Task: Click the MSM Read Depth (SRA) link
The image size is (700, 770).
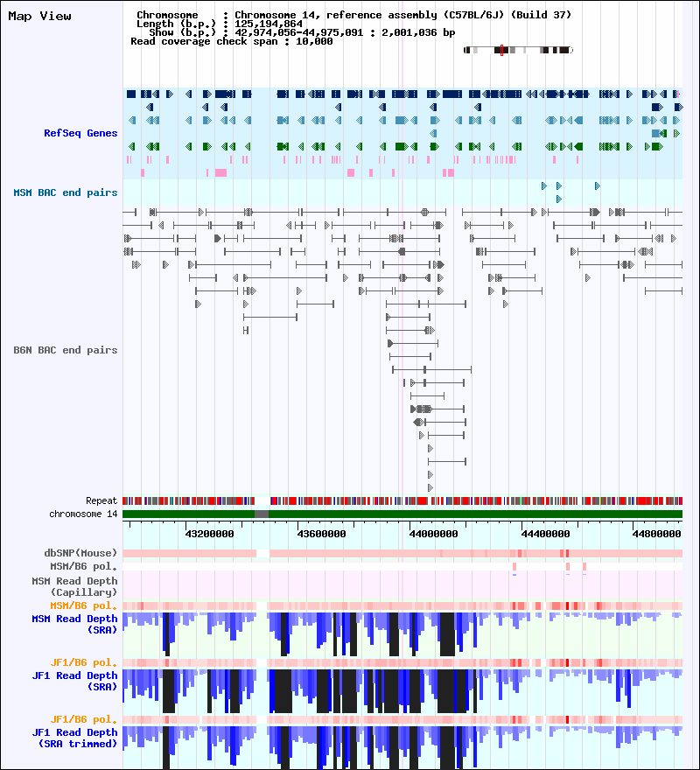Action: (74, 624)
